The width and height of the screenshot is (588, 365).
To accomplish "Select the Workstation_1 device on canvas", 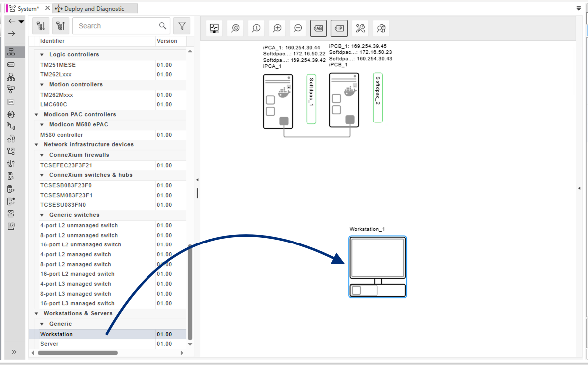I will point(378,267).
